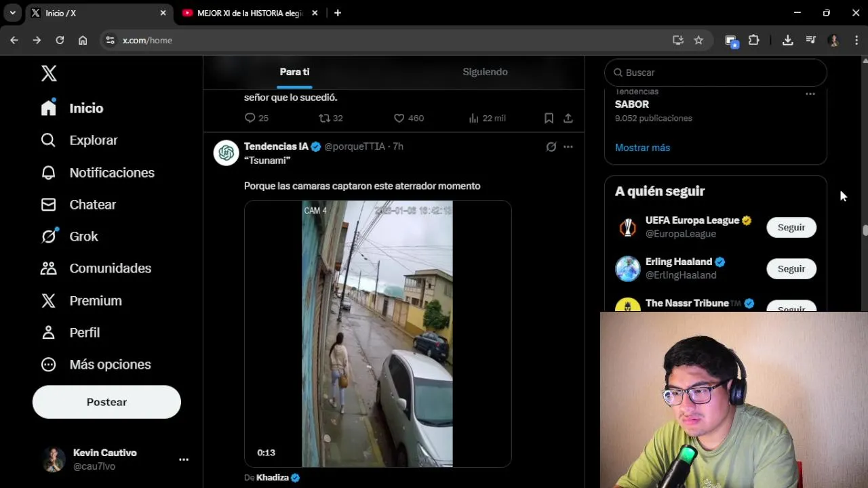Click The Nassr Tribune account name

[687, 303]
